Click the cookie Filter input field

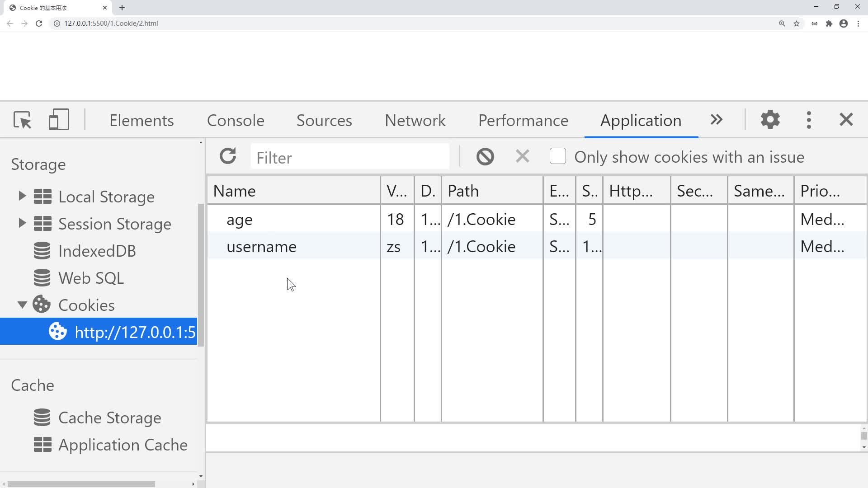(349, 157)
